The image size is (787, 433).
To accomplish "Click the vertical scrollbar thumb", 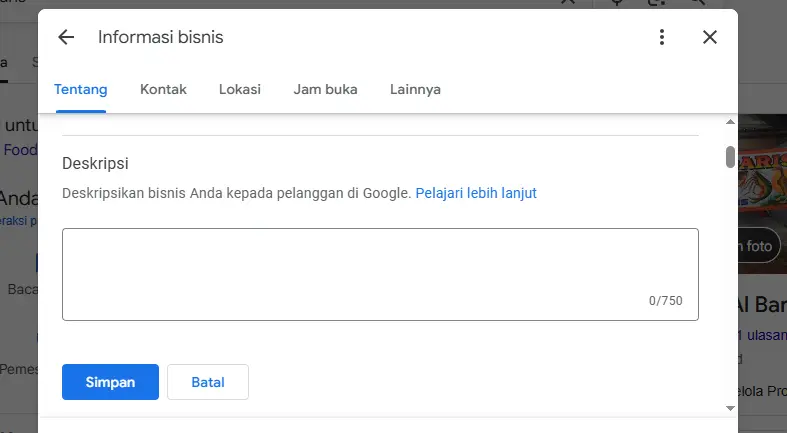I will [x=730, y=157].
